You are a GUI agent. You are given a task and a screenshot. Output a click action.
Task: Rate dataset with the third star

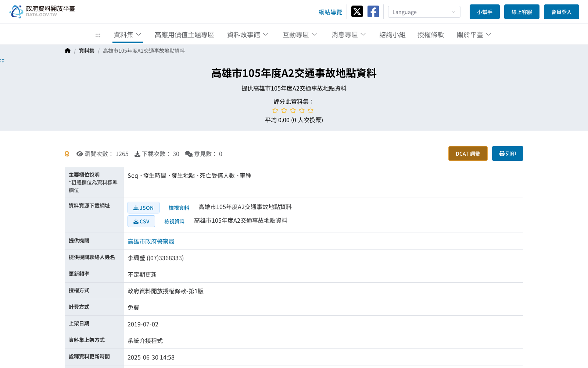(293, 110)
